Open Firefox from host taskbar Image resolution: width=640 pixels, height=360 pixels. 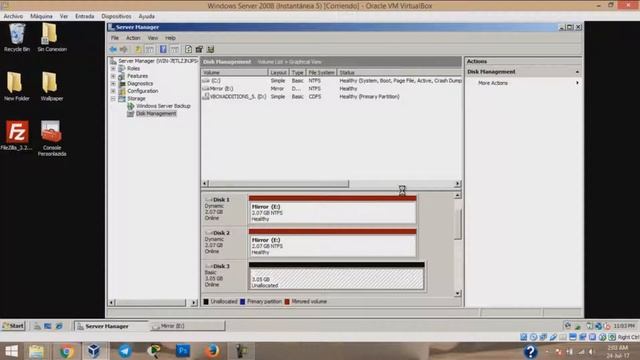click(x=212, y=351)
